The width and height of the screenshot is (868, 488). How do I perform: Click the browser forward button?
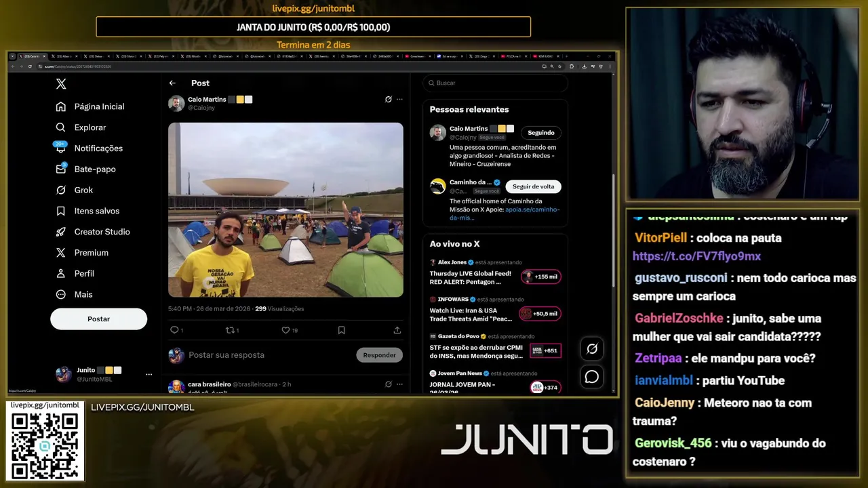click(22, 66)
